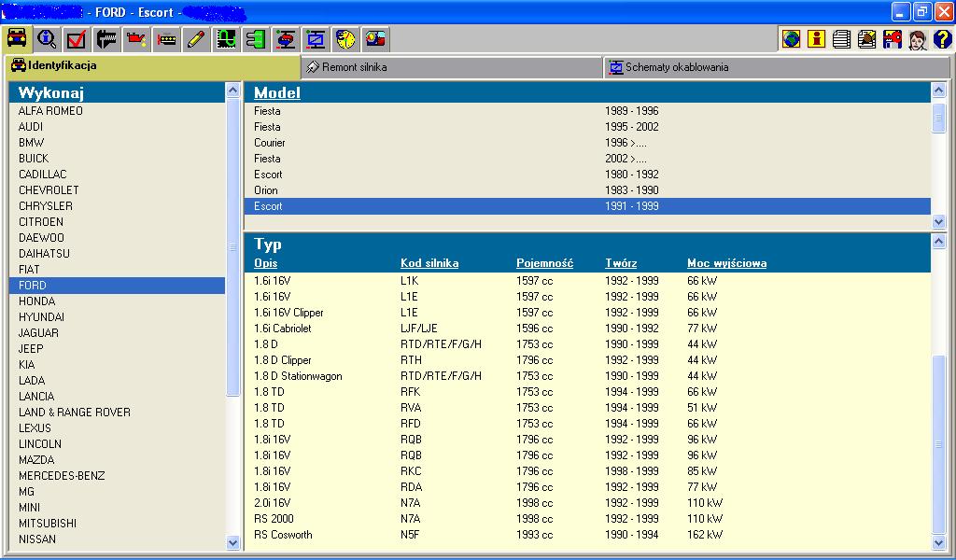Viewport: 956px width, 560px height.
Task: Sort by Moc wyjściowa column header
Action: (x=726, y=263)
